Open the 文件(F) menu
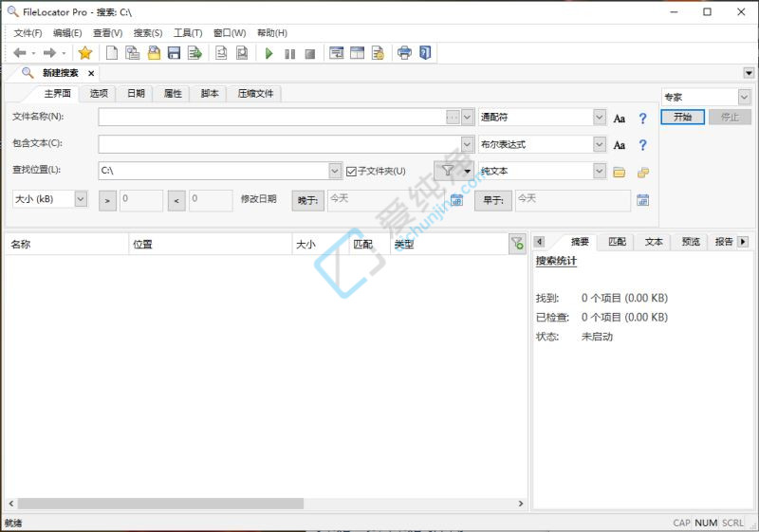This screenshot has height=532, width=759. click(28, 33)
